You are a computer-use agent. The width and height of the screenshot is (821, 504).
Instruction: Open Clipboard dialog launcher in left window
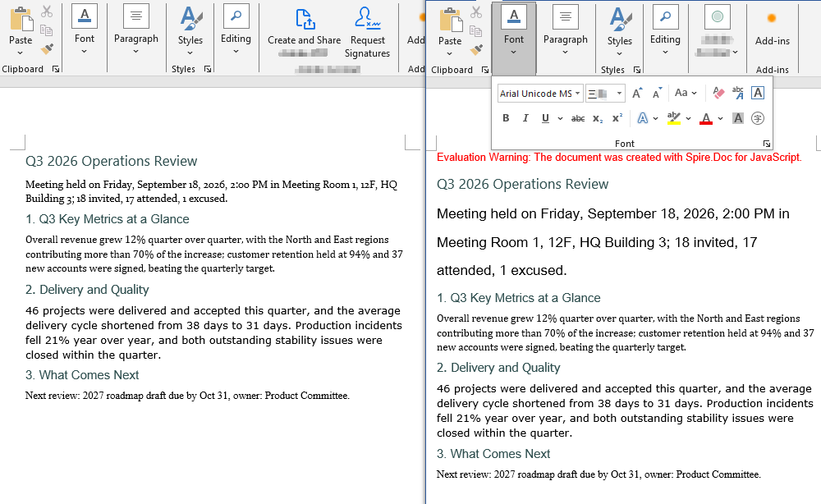(x=56, y=69)
